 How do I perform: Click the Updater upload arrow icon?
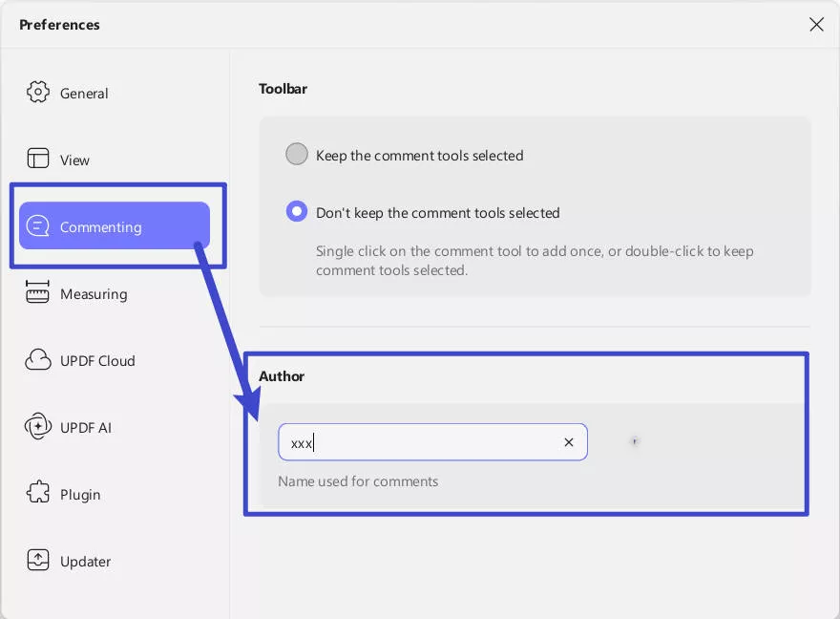coord(38,561)
